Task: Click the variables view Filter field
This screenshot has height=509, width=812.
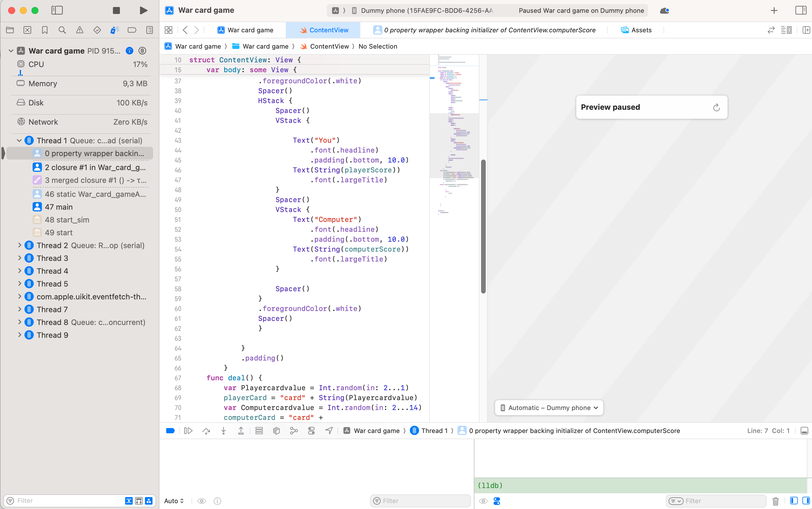Action: click(421, 501)
